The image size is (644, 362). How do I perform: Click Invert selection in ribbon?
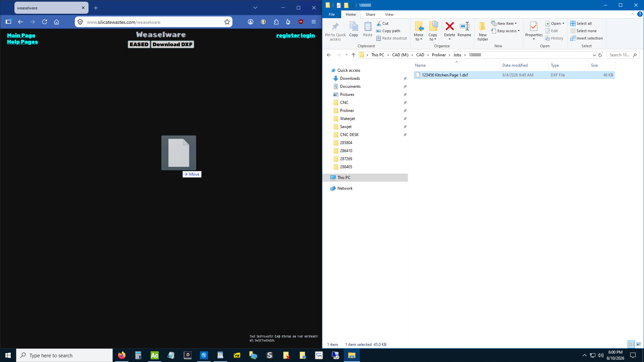586,38
